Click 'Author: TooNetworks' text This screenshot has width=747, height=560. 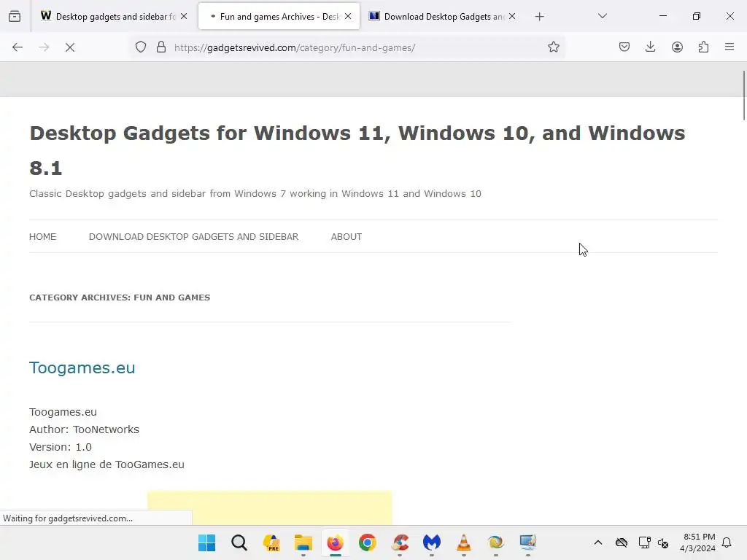pos(85,429)
